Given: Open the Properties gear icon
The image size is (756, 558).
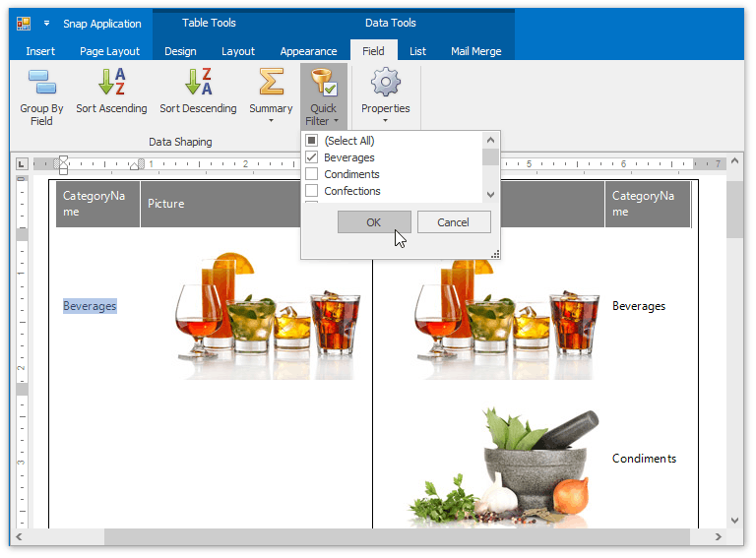Looking at the screenshot, I should pyautogui.click(x=385, y=82).
